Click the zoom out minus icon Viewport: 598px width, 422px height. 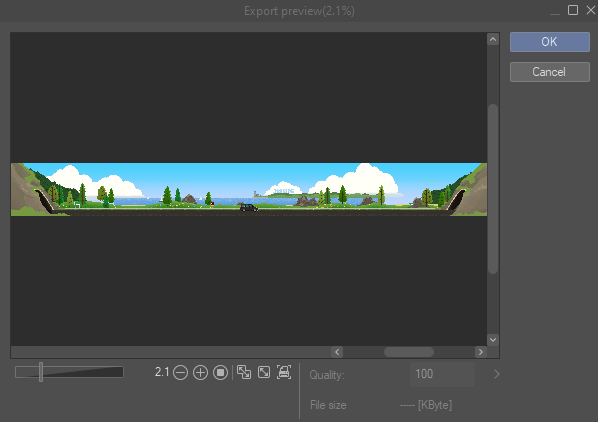click(180, 372)
